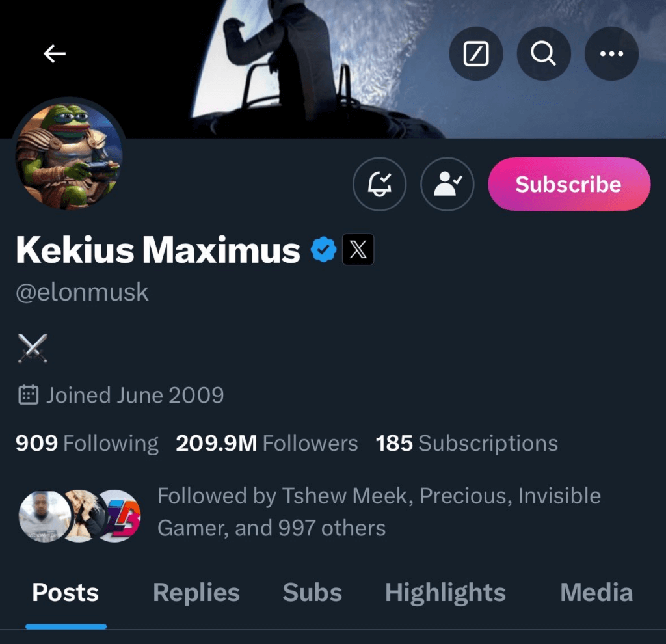Toggle post notifications for Kekius Maximus

point(380,184)
